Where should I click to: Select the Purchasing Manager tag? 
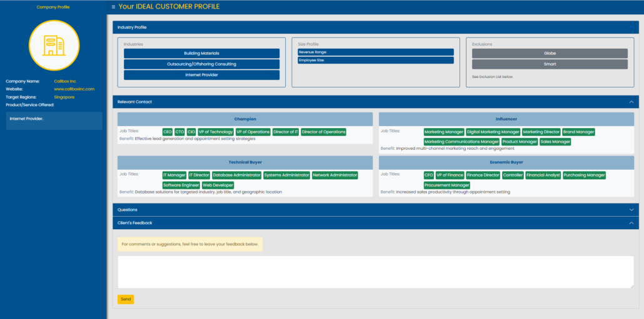click(x=585, y=175)
